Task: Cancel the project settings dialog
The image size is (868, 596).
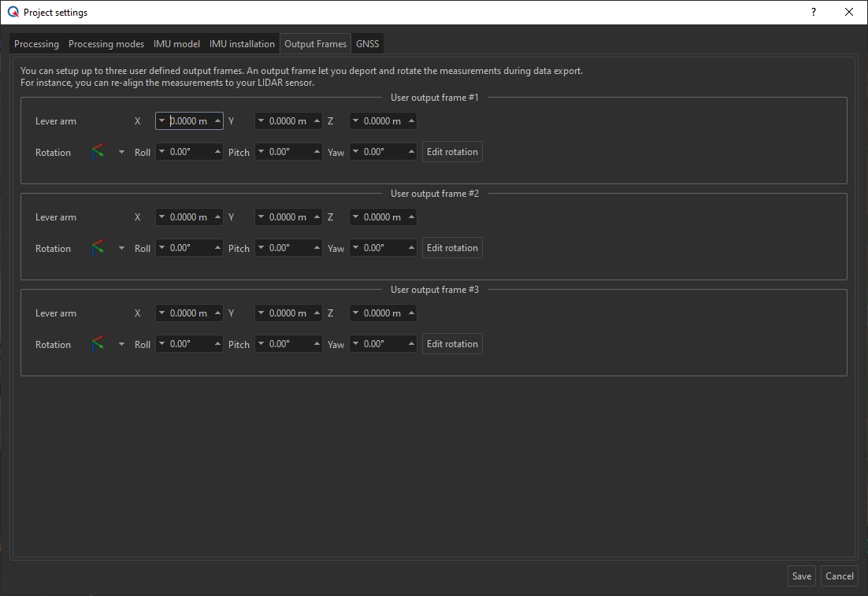Action: click(839, 576)
